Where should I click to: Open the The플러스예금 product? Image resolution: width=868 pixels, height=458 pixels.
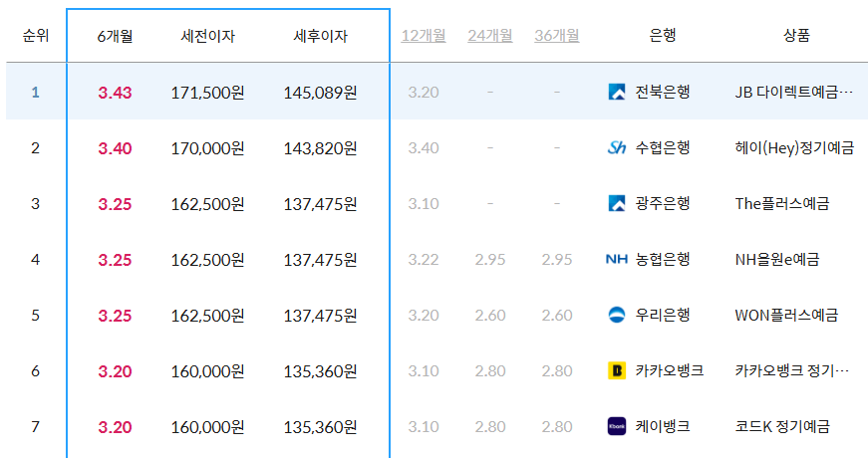point(781,203)
